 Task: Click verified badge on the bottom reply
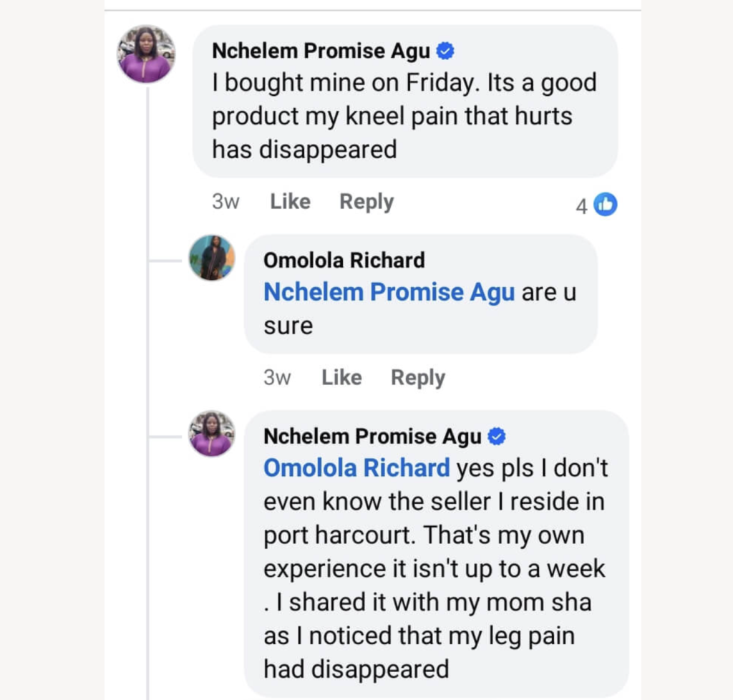497,436
